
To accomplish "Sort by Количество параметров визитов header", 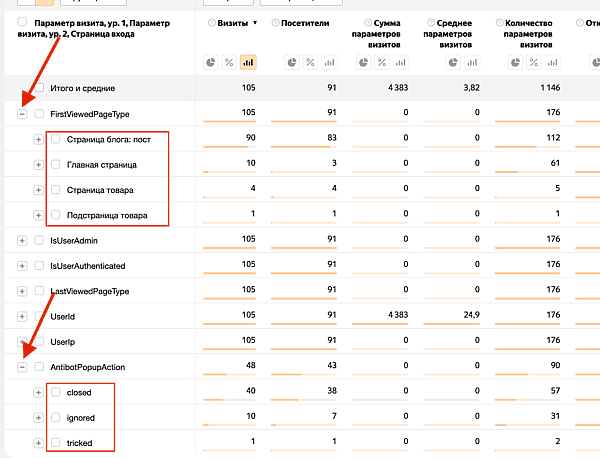I will coord(528,34).
